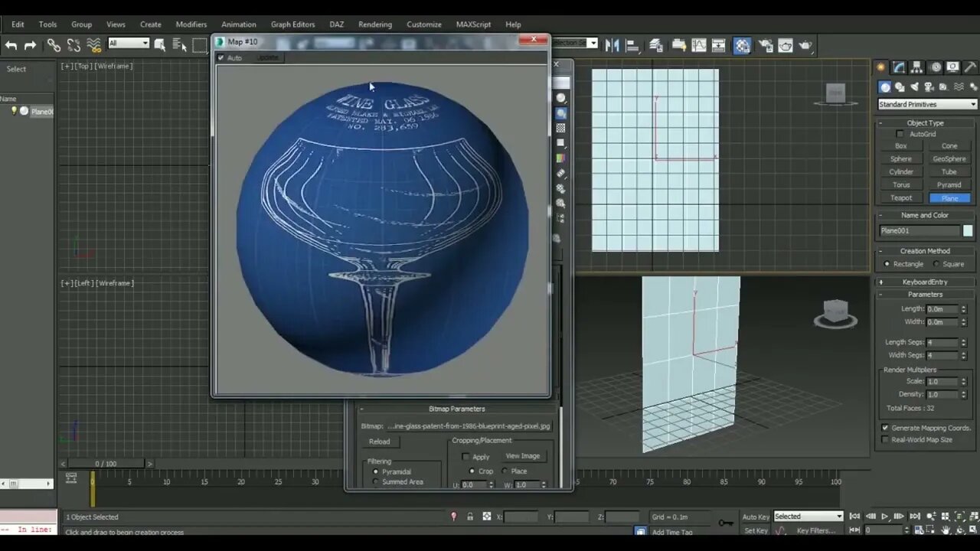Click the Teapot primitive button
The height and width of the screenshot is (551, 980).
901,198
